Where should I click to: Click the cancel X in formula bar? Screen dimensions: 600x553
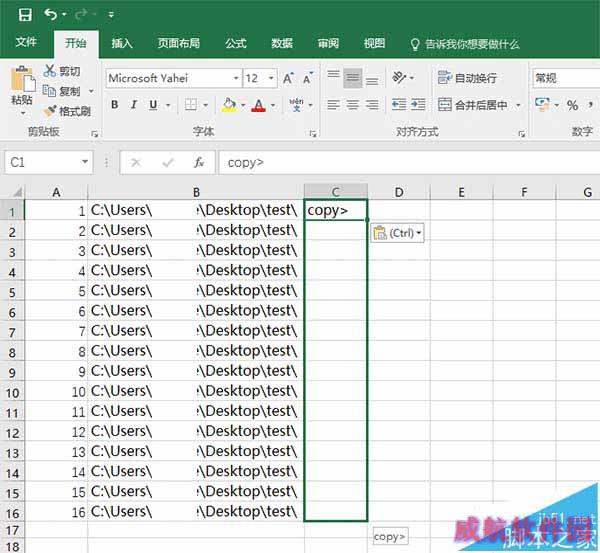click(136, 163)
